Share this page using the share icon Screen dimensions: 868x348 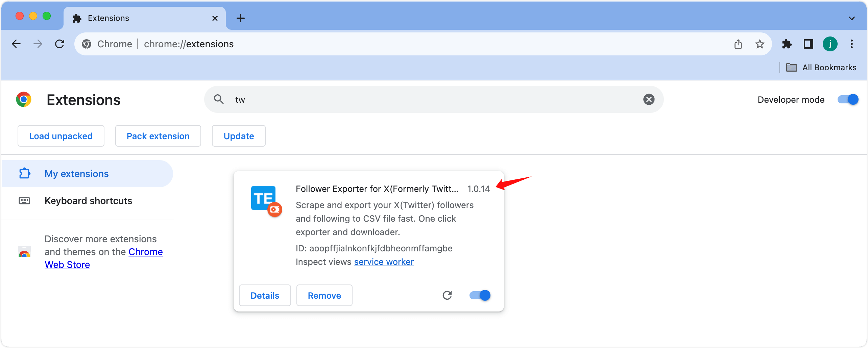click(x=738, y=44)
